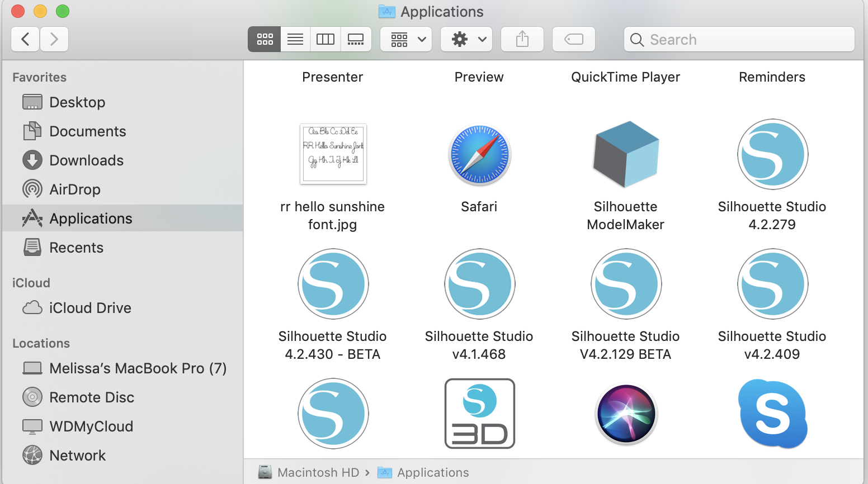Screen dimensions: 868x484
Task: Open Safari from the Applications grid
Action: coord(479,154)
